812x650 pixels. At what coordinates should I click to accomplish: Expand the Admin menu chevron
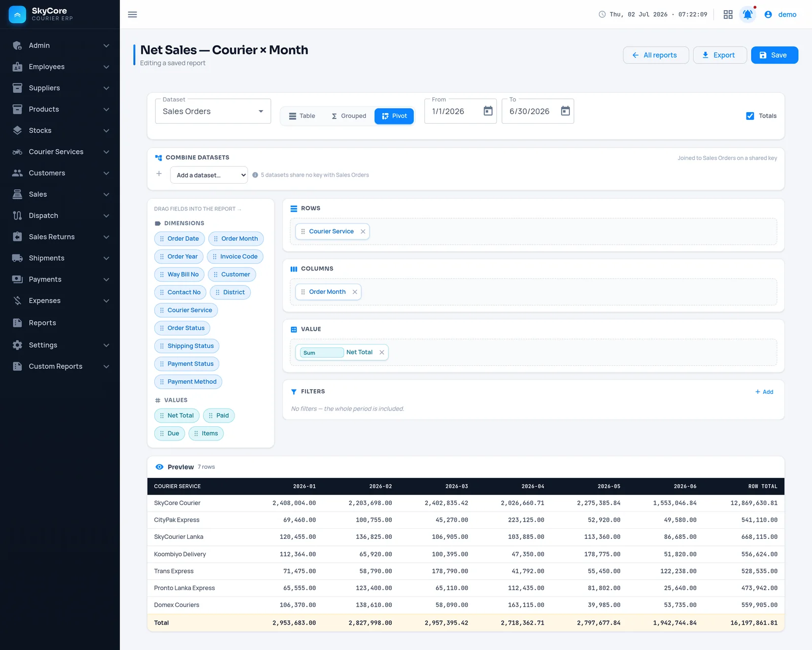(x=107, y=46)
